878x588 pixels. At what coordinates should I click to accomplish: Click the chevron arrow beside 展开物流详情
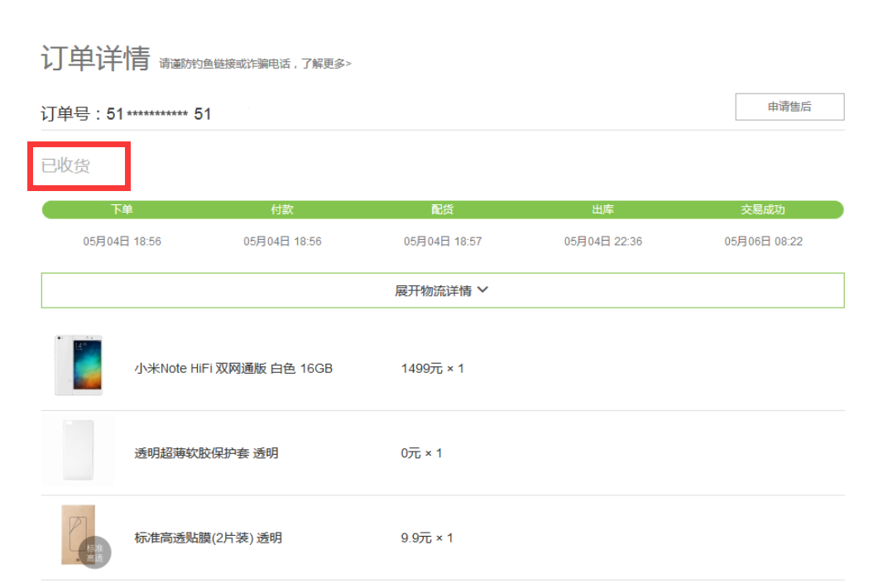tap(483, 290)
